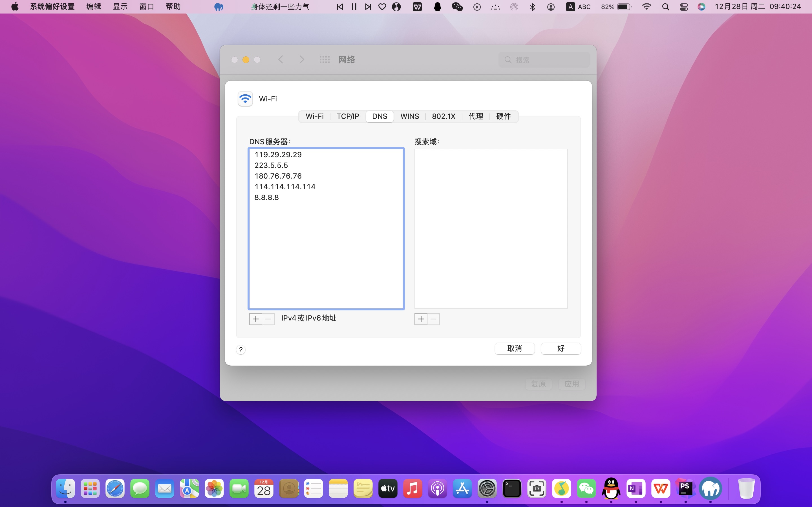This screenshot has width=812, height=507.
Task: Open the help question mark button
Action: pos(240,350)
